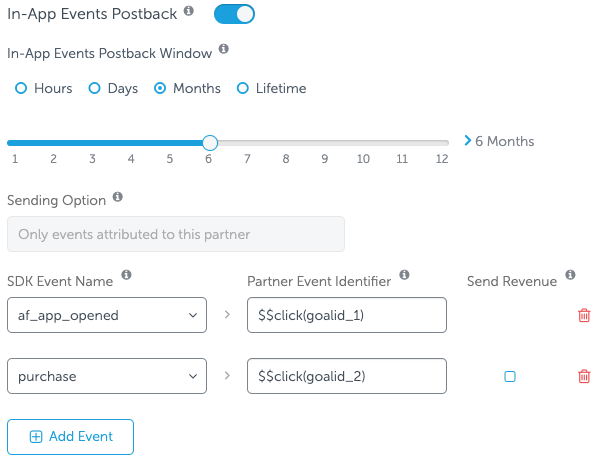The width and height of the screenshot is (606, 467).
Task: Click the SDK Event Name heading
Action: tap(60, 281)
